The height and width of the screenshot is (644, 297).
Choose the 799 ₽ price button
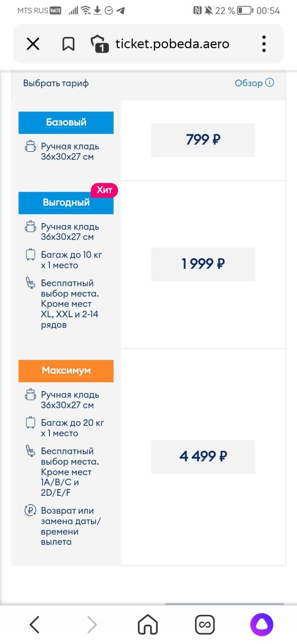[203, 140]
